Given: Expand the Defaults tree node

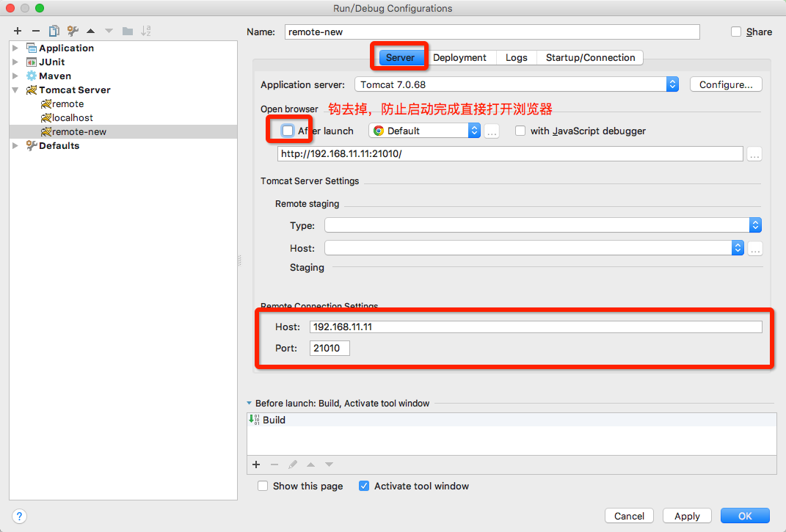Looking at the screenshot, I should 15,146.
